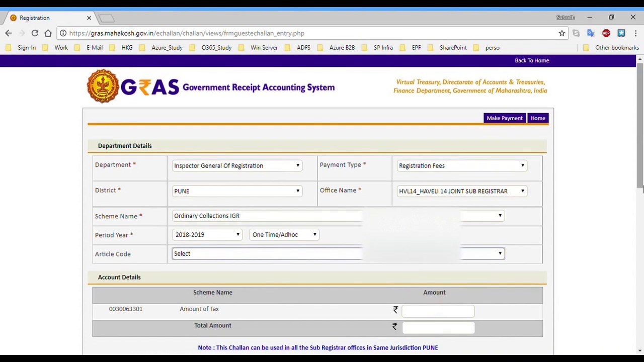Bookmark this page with the star icon
The height and width of the screenshot is (362, 644).
[562, 33]
